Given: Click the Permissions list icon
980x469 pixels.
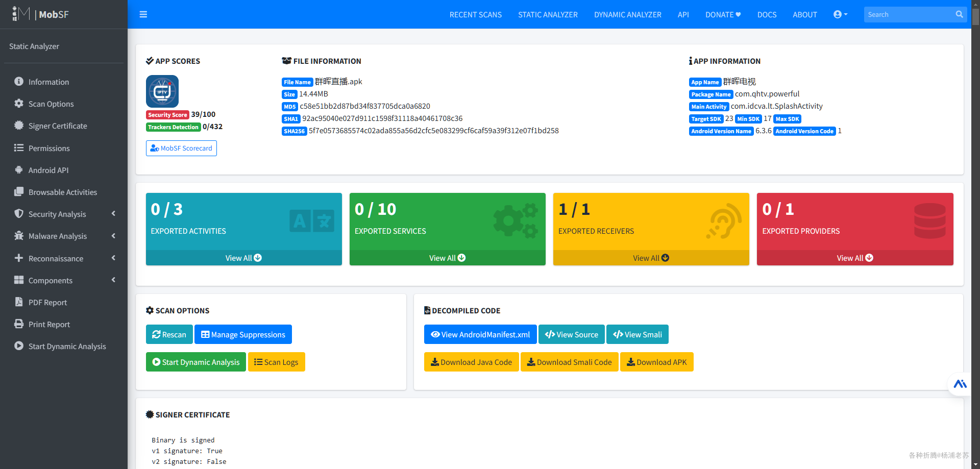Looking at the screenshot, I should coord(19,148).
